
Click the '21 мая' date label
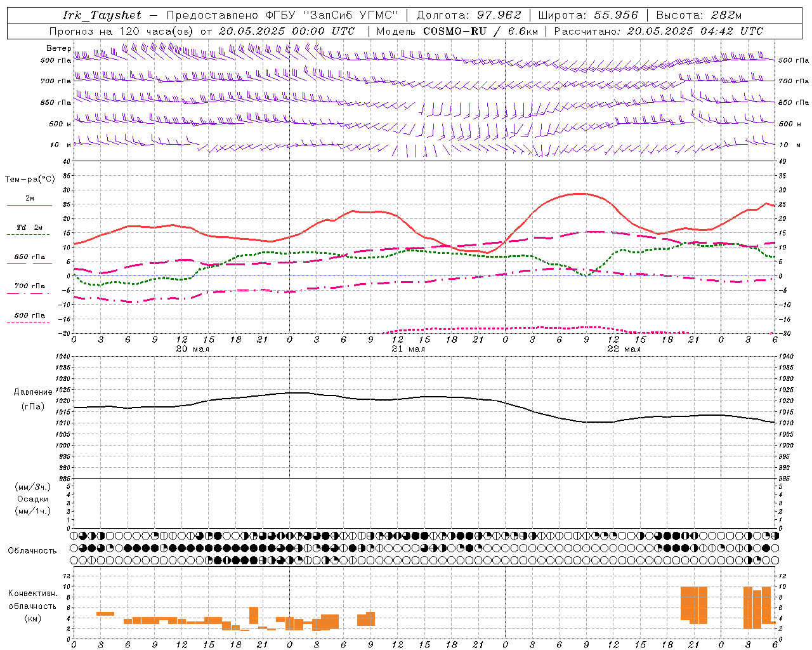[408, 349]
